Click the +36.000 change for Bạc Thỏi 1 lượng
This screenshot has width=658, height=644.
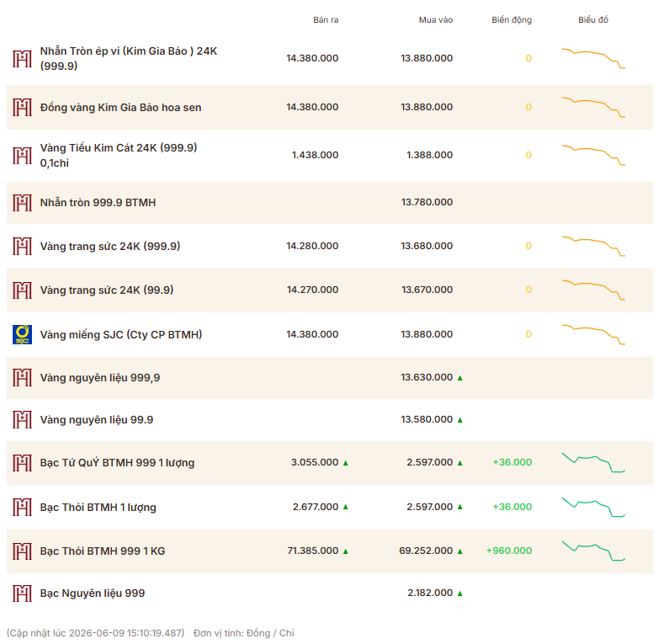click(512, 507)
